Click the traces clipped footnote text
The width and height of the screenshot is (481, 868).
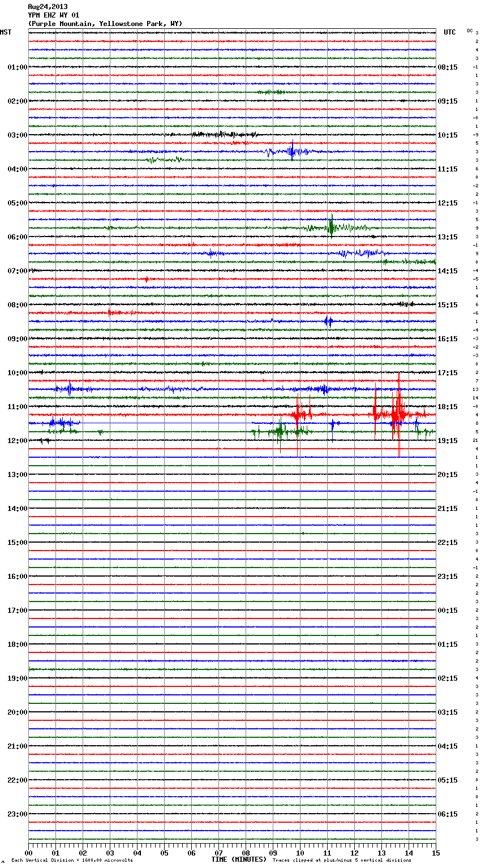coord(342,860)
